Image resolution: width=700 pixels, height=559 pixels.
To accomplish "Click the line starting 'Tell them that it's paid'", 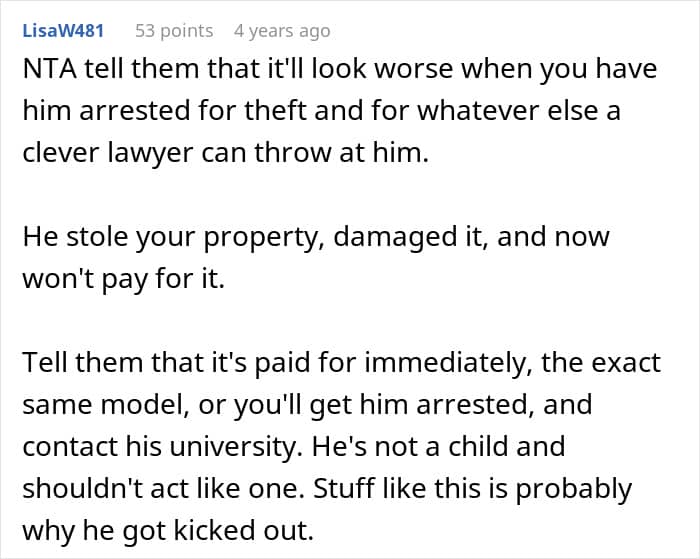I will [x=340, y=362].
